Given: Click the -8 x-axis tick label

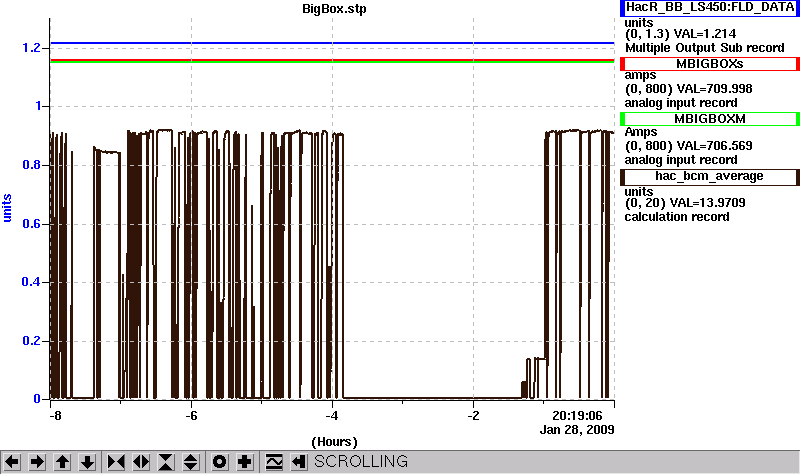Looking at the screenshot, I should coord(55,416).
